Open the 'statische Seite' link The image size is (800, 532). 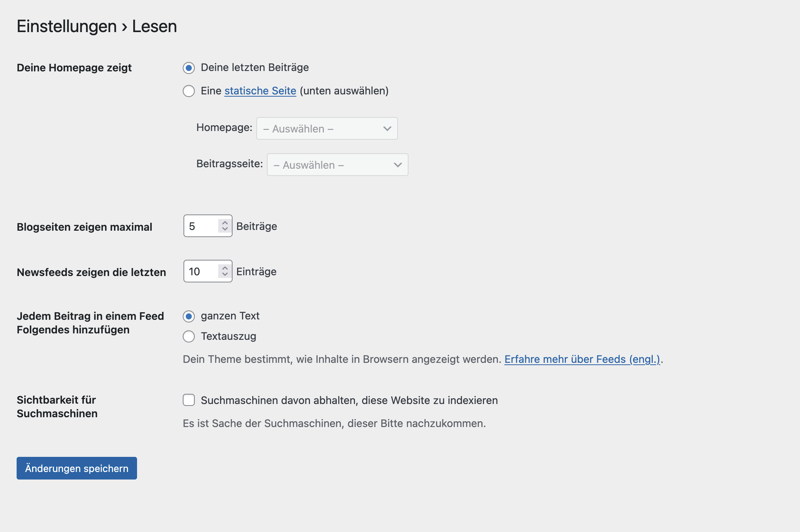point(260,91)
